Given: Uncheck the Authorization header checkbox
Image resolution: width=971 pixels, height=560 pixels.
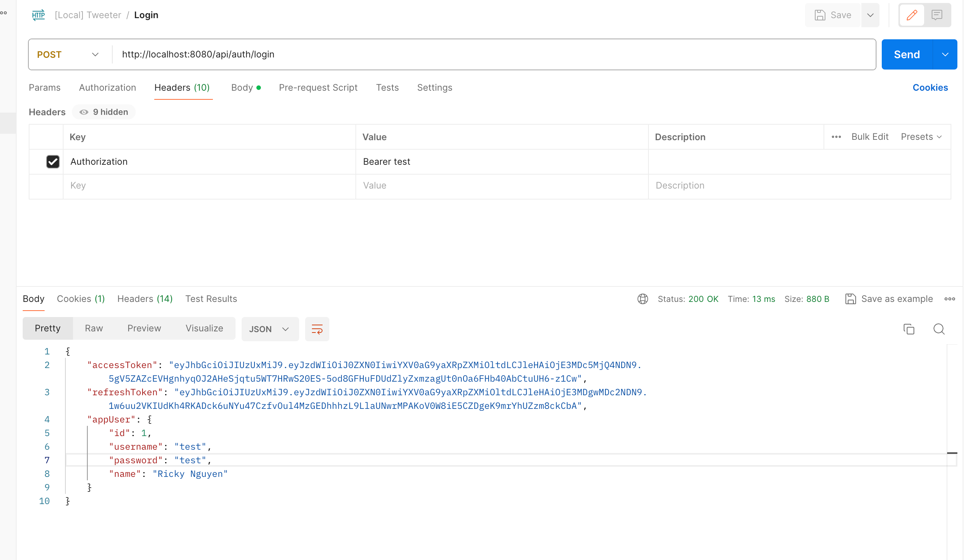Looking at the screenshot, I should (53, 162).
